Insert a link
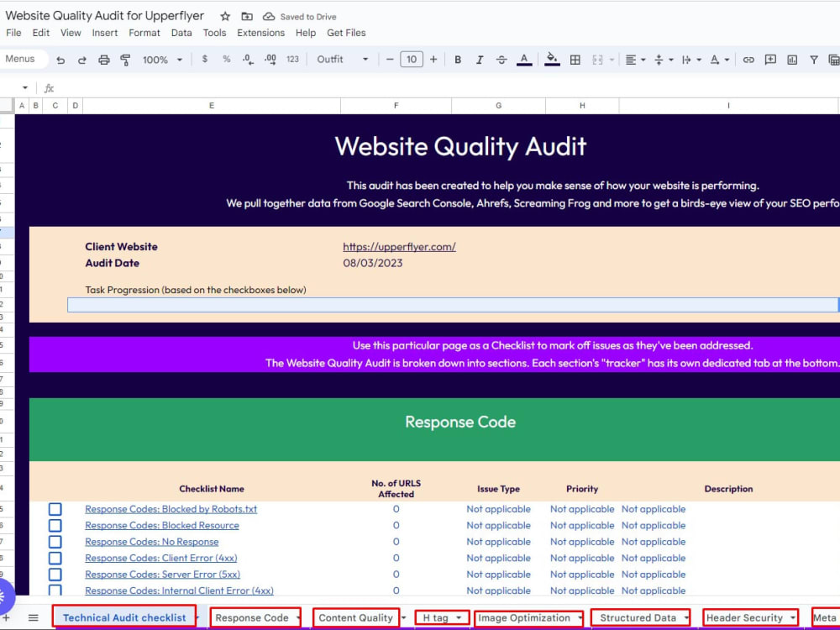This screenshot has height=630, width=840. pyautogui.click(x=748, y=60)
